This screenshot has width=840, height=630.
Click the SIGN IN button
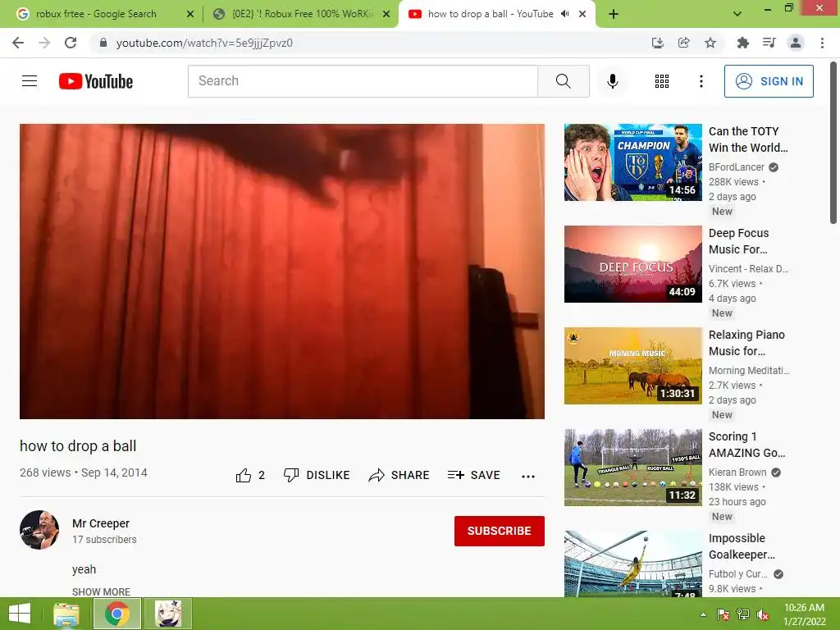769,81
